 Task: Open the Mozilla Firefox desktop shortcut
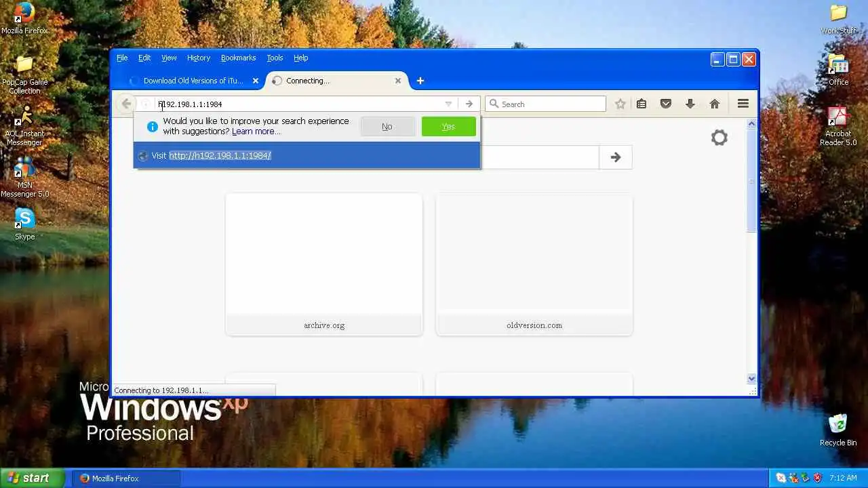pyautogui.click(x=24, y=18)
